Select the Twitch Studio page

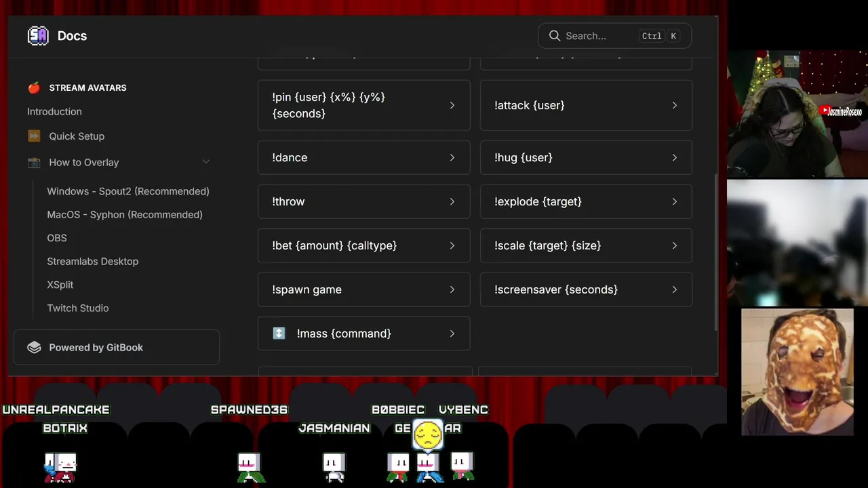coord(78,308)
